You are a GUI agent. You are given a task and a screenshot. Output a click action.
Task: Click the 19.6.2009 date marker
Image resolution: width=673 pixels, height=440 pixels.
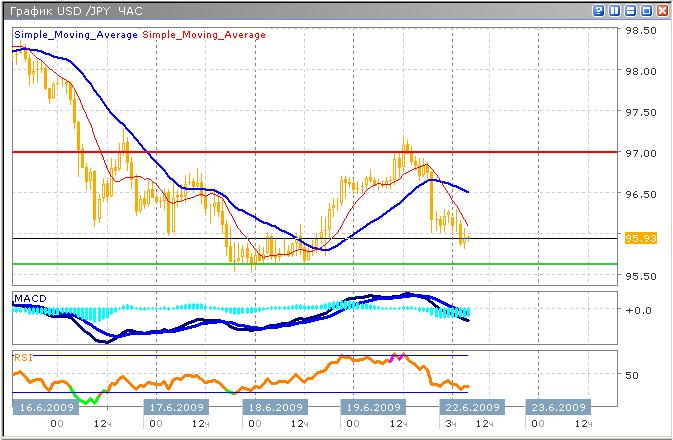tap(373, 408)
